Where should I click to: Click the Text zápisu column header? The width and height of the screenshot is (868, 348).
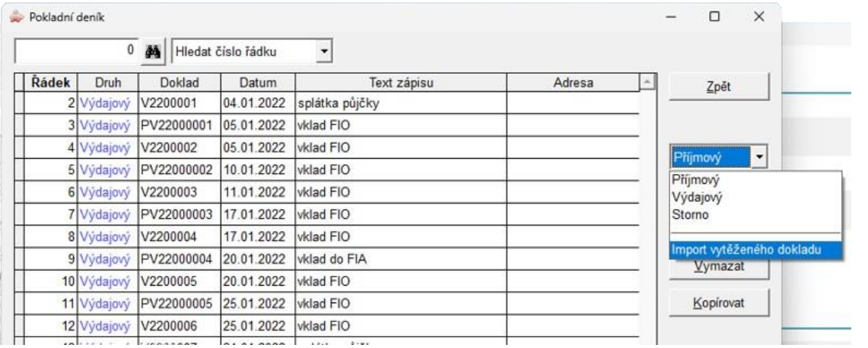tap(401, 83)
